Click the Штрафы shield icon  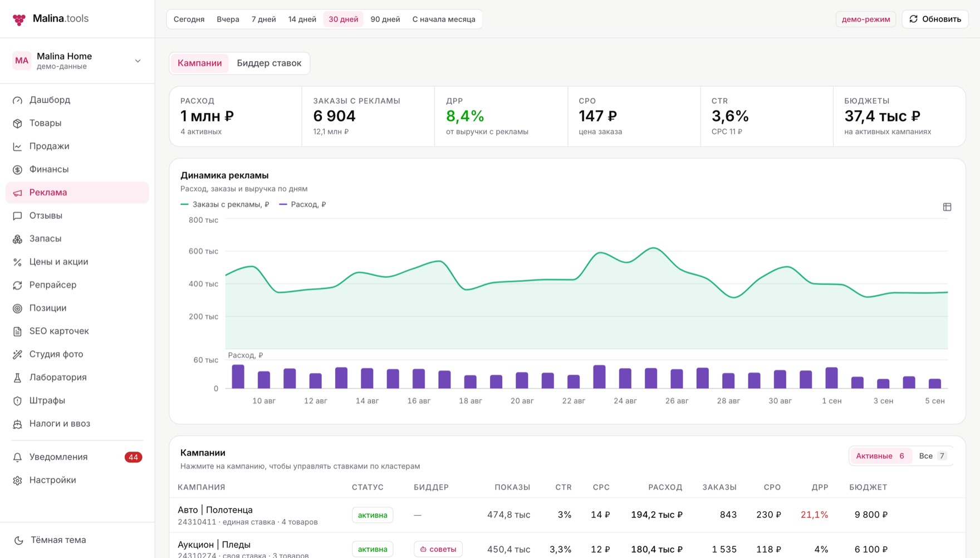click(x=18, y=400)
